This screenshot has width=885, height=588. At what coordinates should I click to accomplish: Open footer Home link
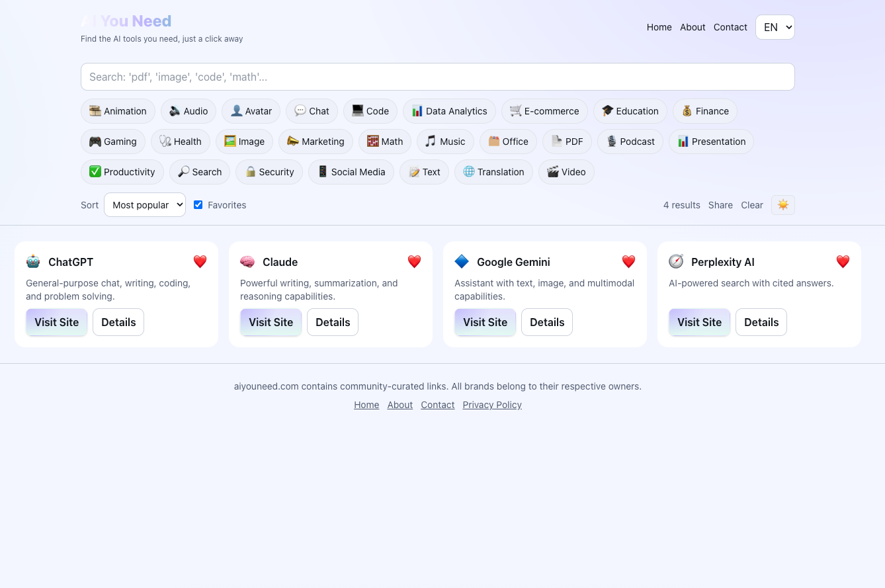coord(366,405)
